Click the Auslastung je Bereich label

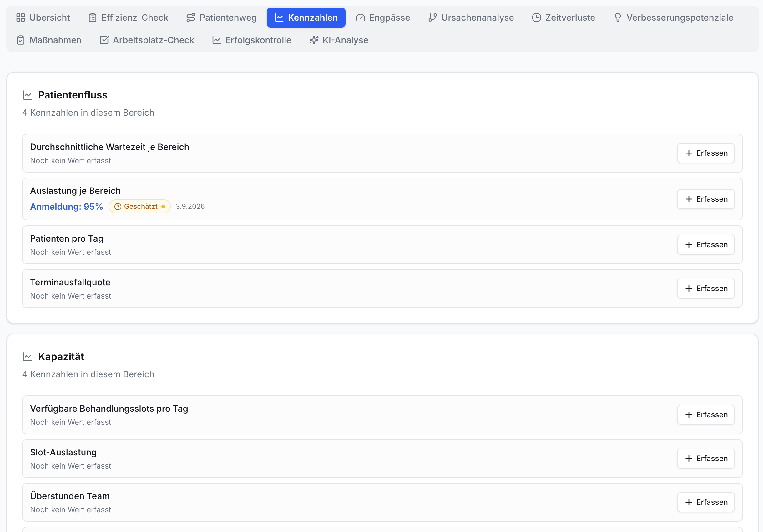click(x=75, y=191)
